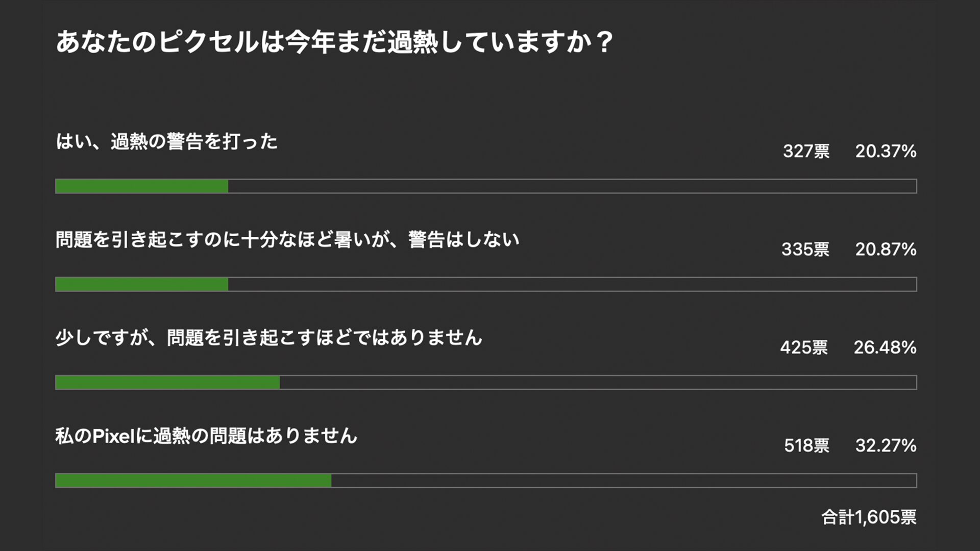Click the green bar under the 20.37% option
This screenshot has height=551, width=980.
pos(142,186)
